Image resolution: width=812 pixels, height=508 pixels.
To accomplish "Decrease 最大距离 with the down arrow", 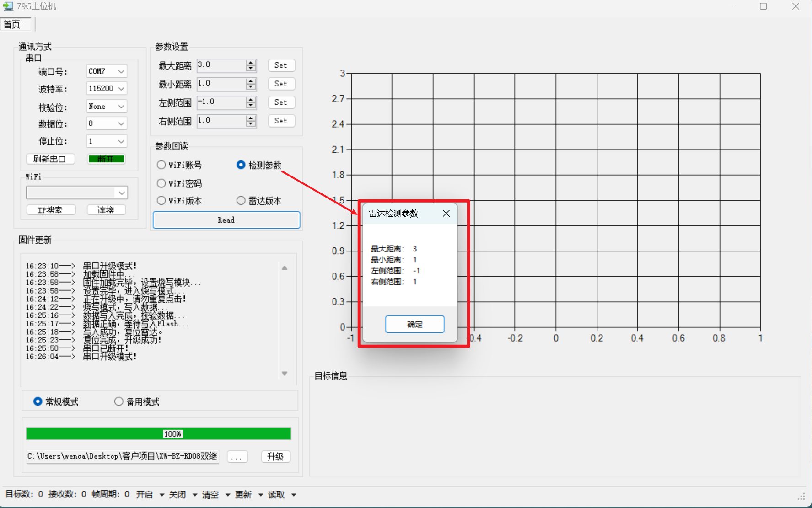I will (x=251, y=69).
